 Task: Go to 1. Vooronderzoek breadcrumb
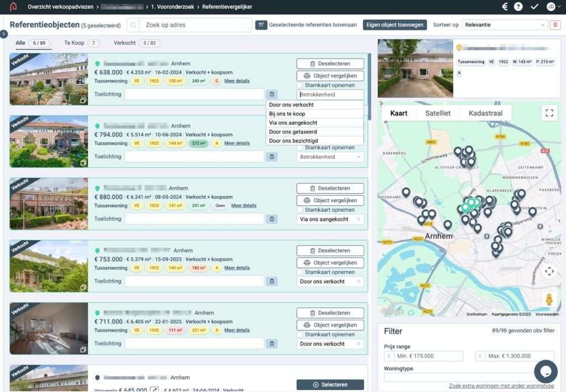click(172, 7)
